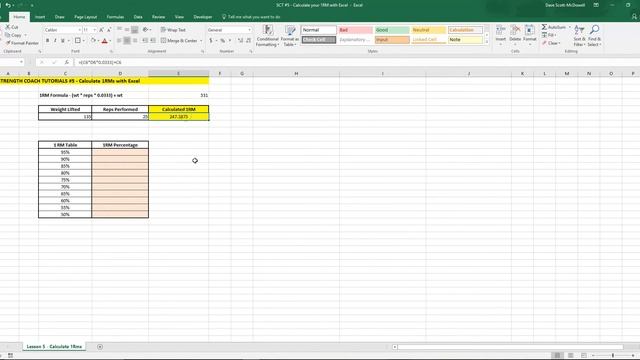This screenshot has height=360, width=640.
Task: Click the Undo arrow in title bar
Action: (x=8, y=5)
